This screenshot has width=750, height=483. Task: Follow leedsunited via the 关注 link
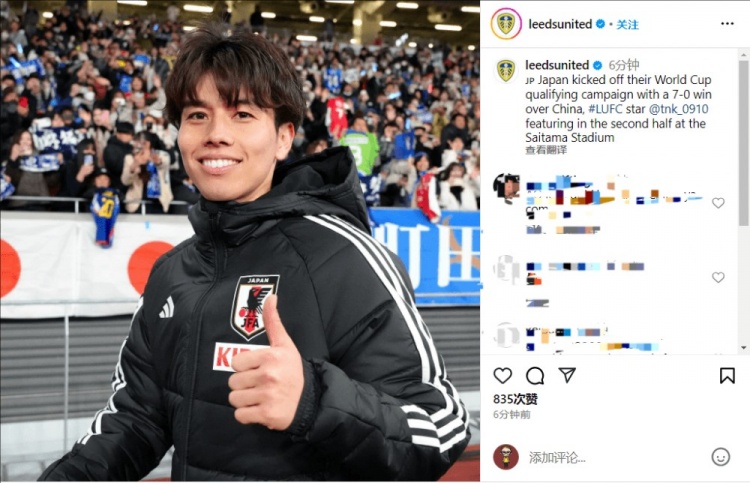[x=627, y=24]
